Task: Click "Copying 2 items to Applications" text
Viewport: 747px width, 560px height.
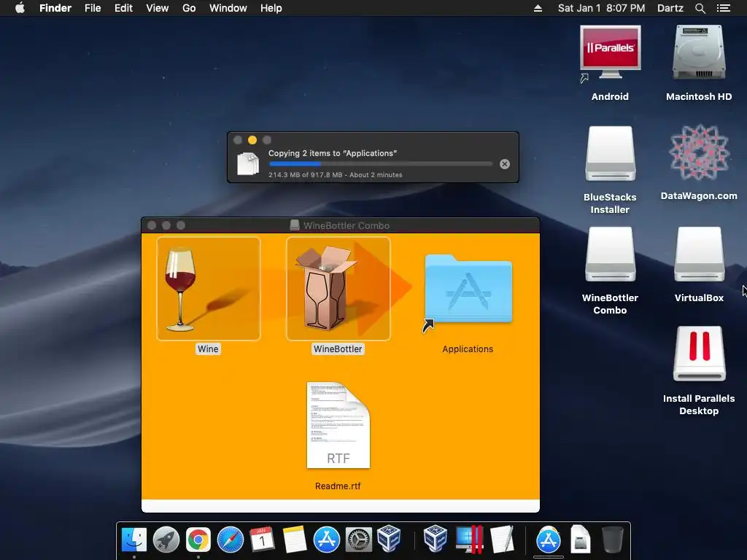Action: click(333, 153)
